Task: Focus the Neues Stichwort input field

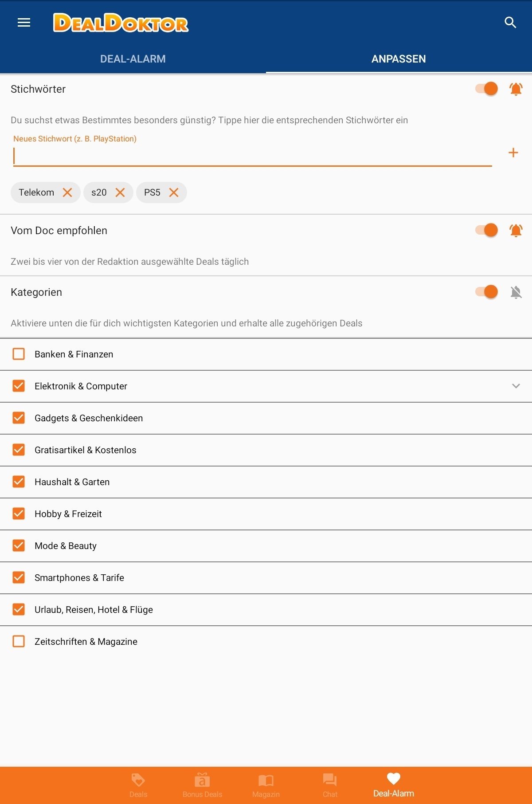Action: (x=252, y=156)
